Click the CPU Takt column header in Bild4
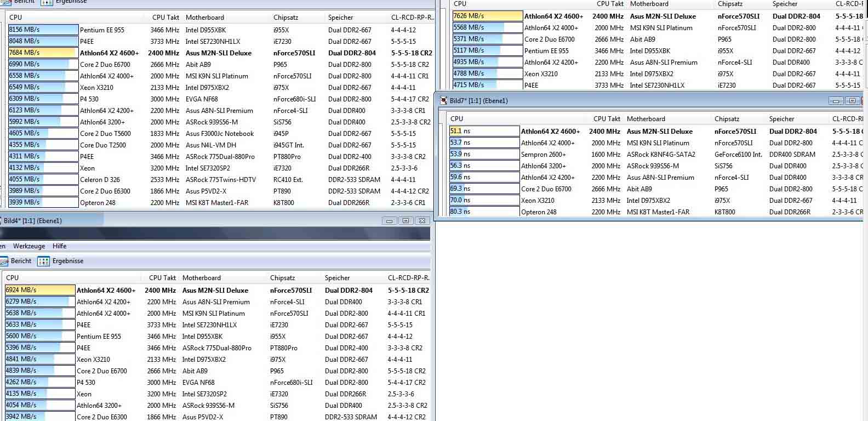 coord(162,278)
